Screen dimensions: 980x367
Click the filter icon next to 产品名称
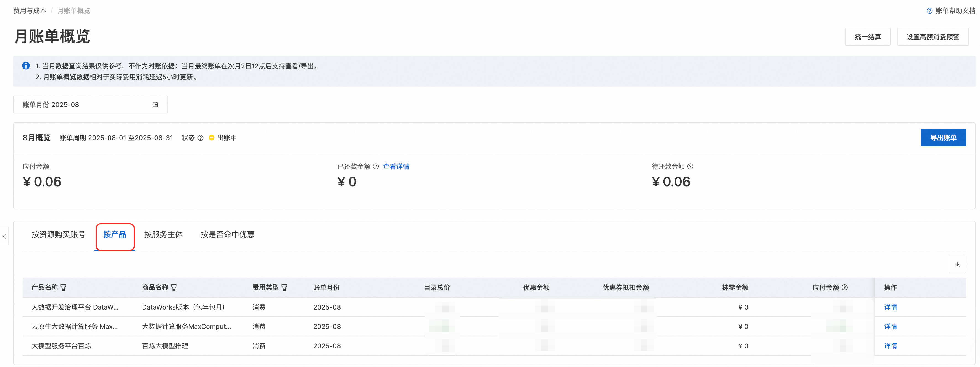(64, 288)
